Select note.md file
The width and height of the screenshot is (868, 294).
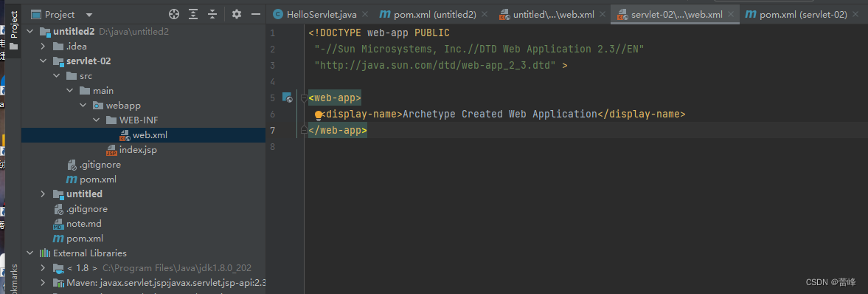click(x=77, y=224)
